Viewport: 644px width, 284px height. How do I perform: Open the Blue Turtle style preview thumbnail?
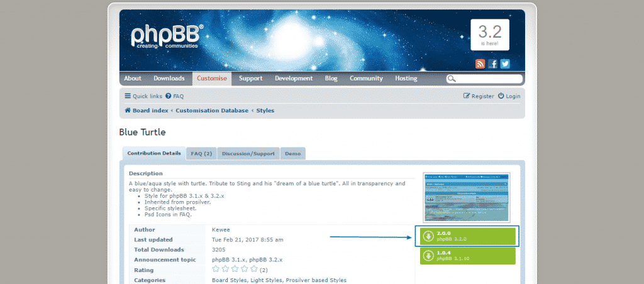tap(465, 197)
